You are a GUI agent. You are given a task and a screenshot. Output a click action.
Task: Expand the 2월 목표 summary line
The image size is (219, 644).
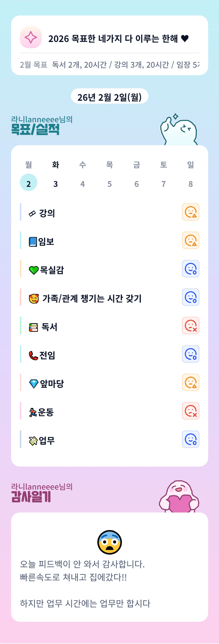[109, 65]
